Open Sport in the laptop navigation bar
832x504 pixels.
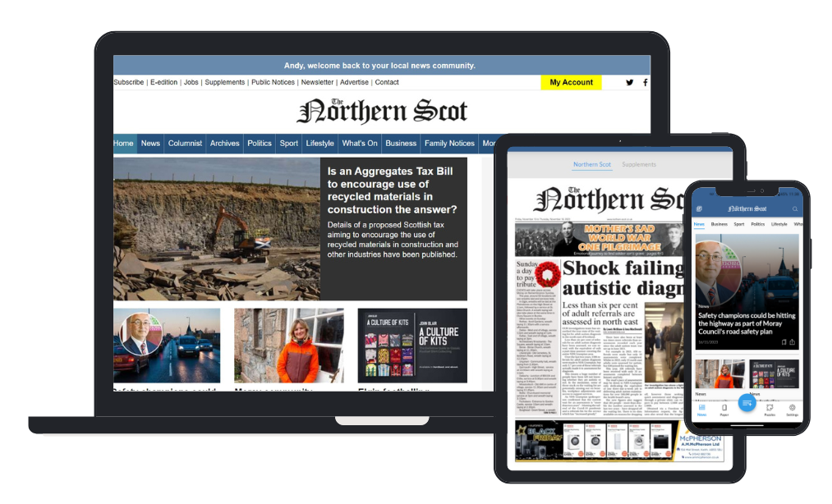pyautogui.click(x=288, y=144)
